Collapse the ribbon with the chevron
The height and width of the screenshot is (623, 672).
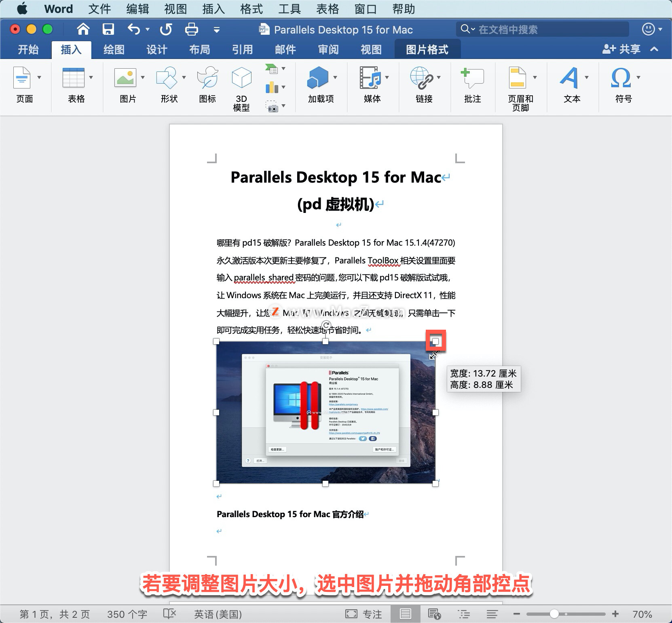click(654, 49)
